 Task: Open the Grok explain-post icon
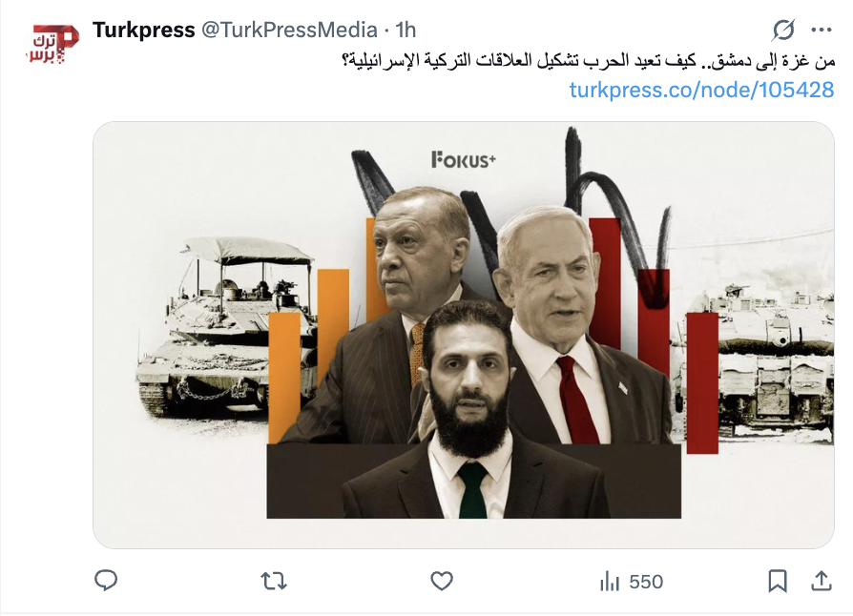783,30
